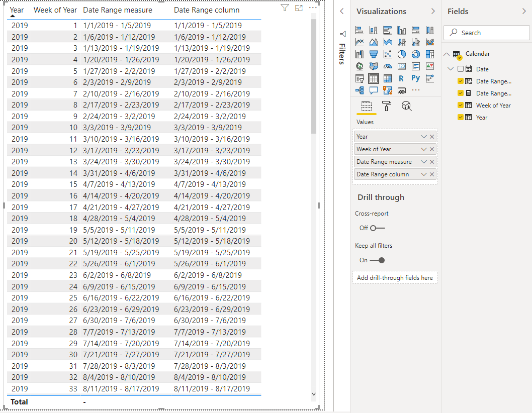
Task: Collapse the Fields pane
Action: coord(524,11)
